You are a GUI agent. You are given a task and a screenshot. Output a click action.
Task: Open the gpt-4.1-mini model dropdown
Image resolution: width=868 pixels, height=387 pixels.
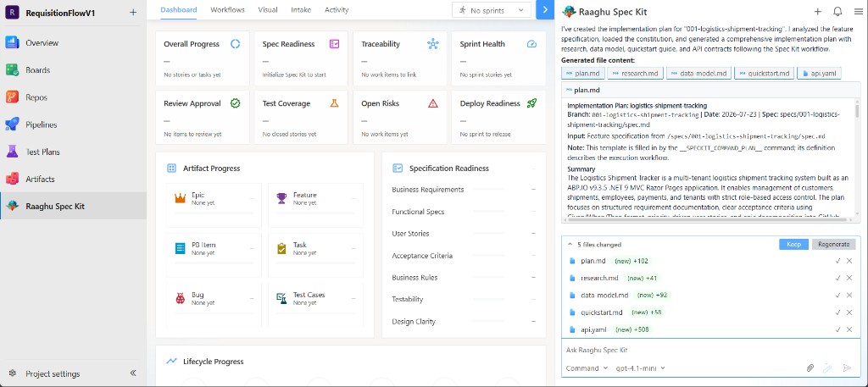641,368
